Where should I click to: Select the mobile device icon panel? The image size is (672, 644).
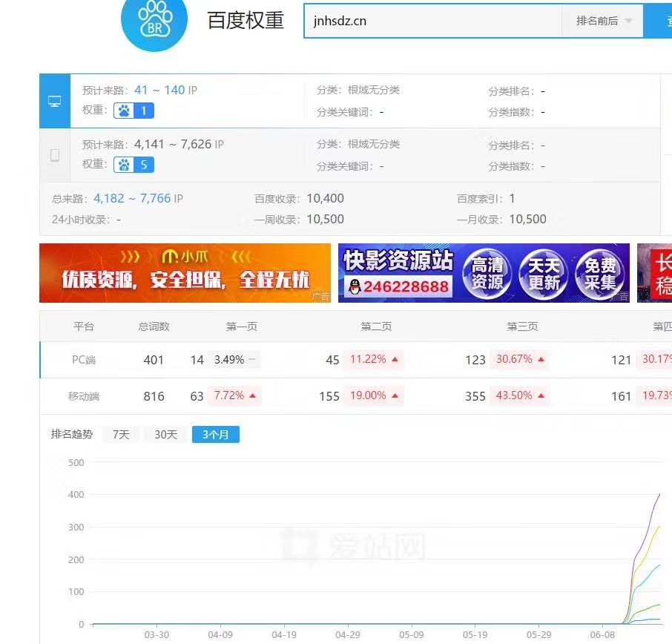coord(54,154)
